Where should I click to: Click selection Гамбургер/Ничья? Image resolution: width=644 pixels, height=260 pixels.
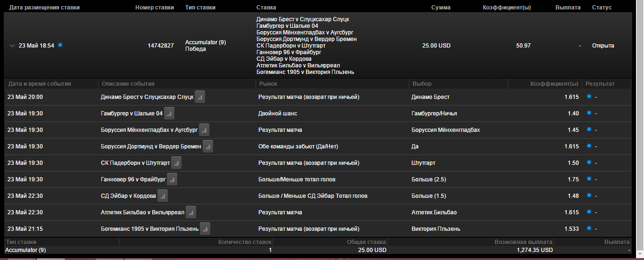(x=434, y=114)
